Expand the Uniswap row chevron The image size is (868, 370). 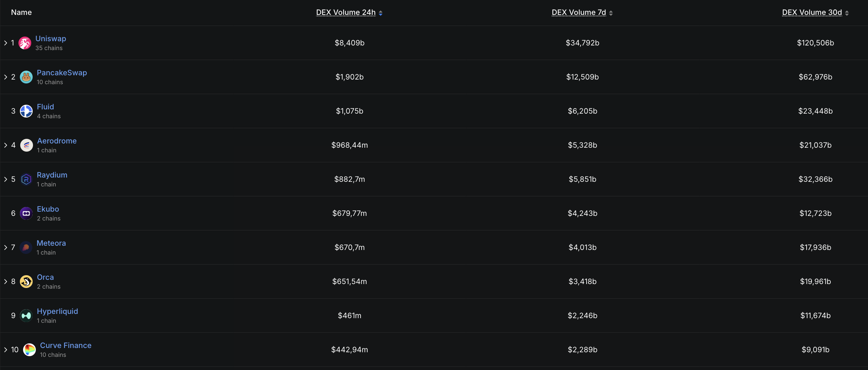tap(6, 43)
